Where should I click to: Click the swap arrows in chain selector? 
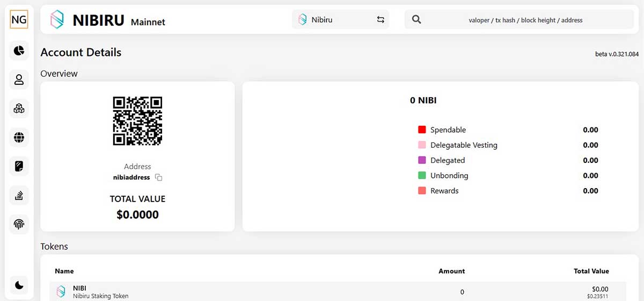(x=380, y=20)
